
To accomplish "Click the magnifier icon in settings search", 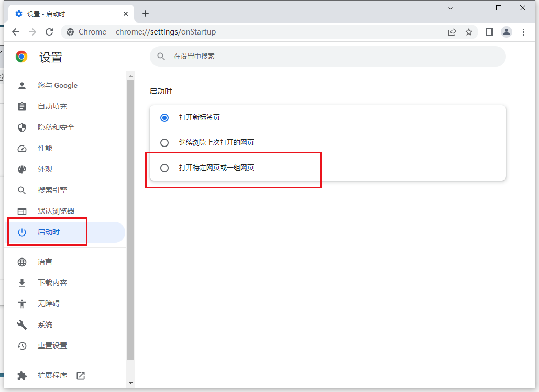I will [x=161, y=57].
